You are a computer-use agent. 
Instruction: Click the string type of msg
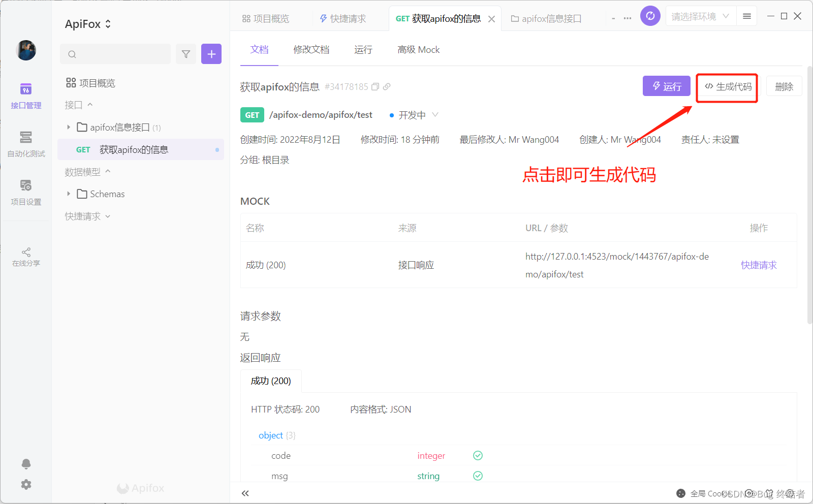tap(428, 476)
